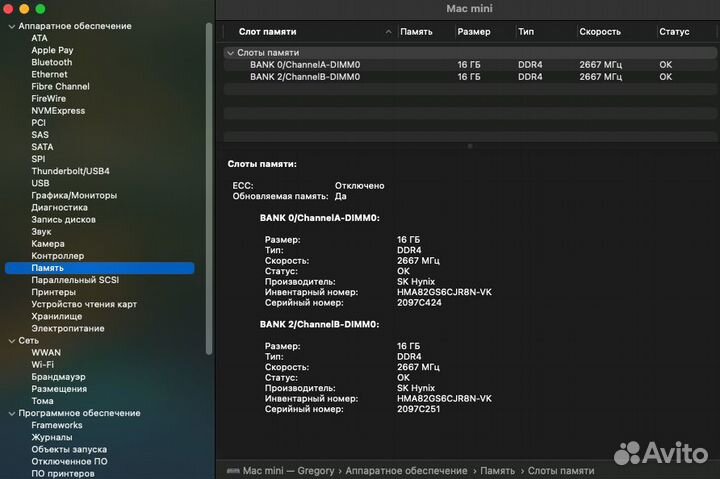720x479 pixels.
Task: Collapse the Аппаратное обеспечение section
Action: 12,27
